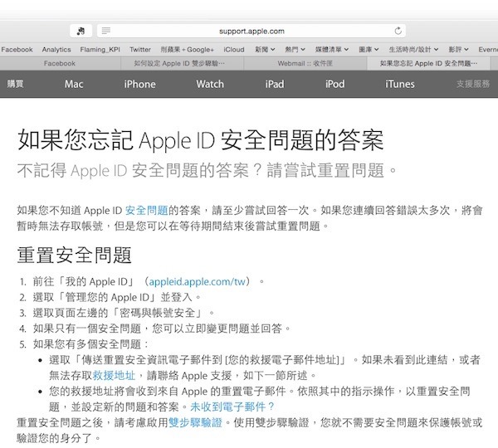Open the Facebook bookmark in bookmarks bar
The width and height of the screenshot is (498, 448).
pos(17,50)
